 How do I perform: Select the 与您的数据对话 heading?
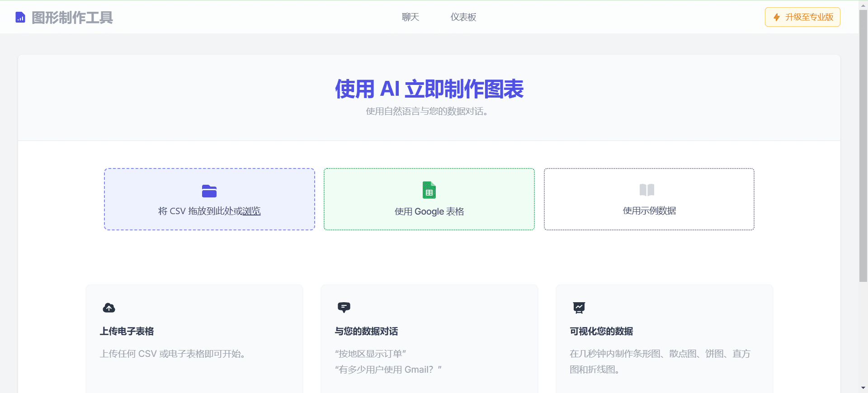coord(367,331)
